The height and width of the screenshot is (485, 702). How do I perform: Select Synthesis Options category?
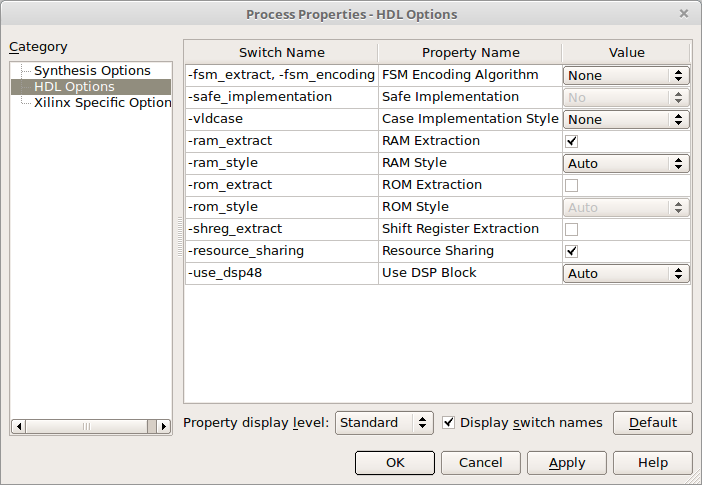[92, 71]
